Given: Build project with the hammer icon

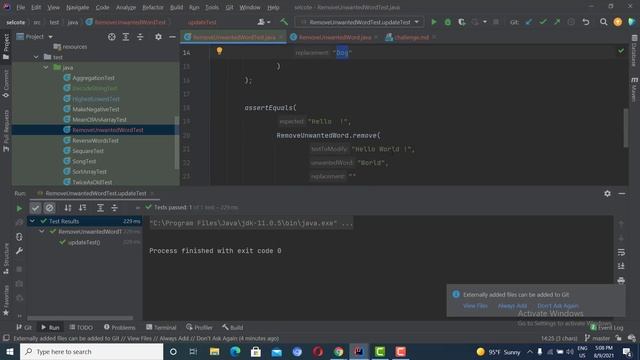Looking at the screenshot, I should click(x=284, y=22).
